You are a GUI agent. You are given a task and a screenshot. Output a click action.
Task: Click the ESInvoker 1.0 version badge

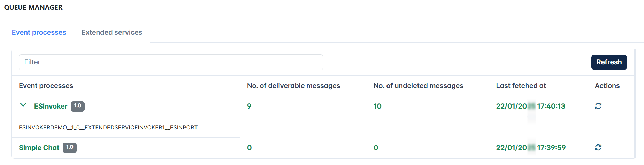(78, 106)
